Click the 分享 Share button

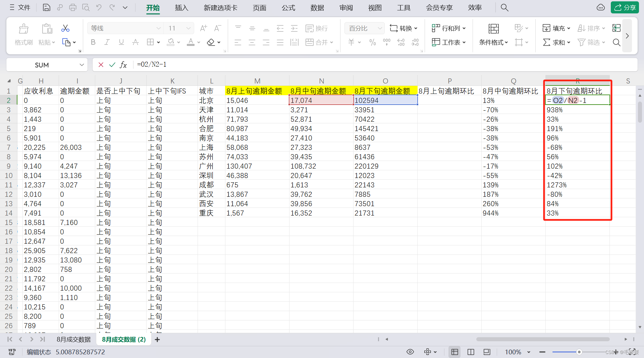tap(625, 7)
